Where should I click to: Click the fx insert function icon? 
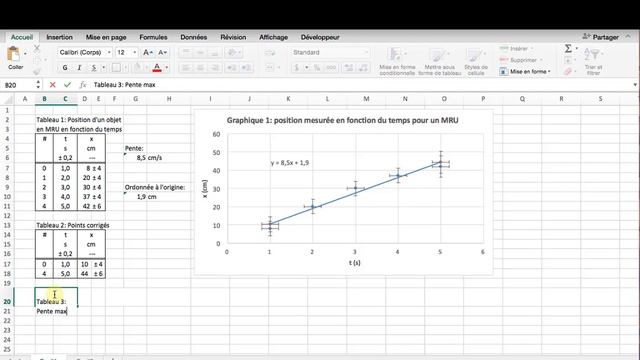[83, 84]
